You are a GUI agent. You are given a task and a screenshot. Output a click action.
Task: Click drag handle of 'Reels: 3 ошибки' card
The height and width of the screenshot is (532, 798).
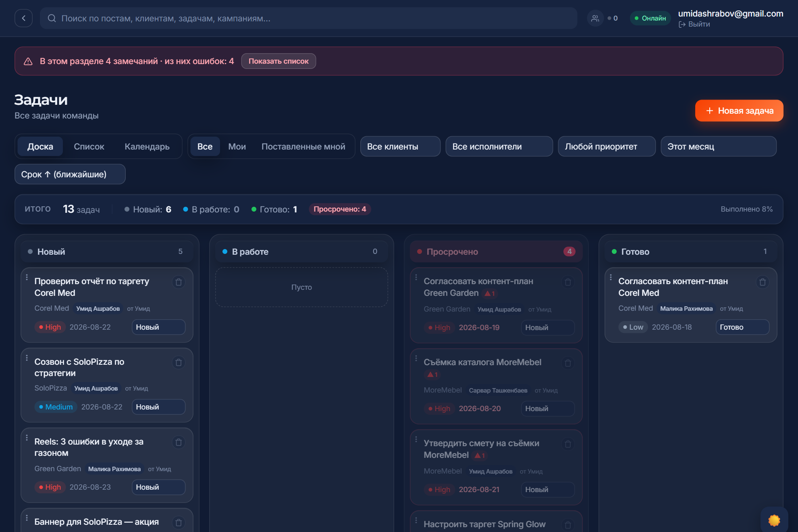pos(27,438)
